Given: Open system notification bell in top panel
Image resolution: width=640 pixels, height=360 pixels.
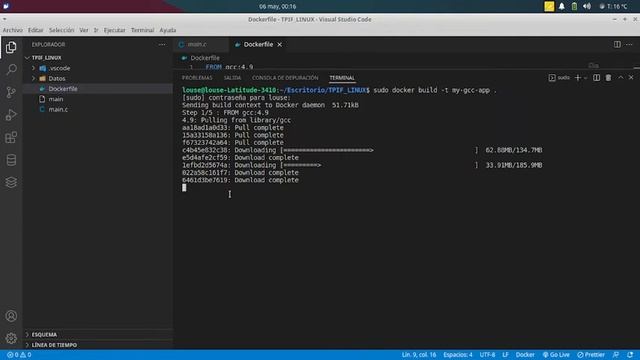Looking at the screenshot, I should [x=562, y=6].
